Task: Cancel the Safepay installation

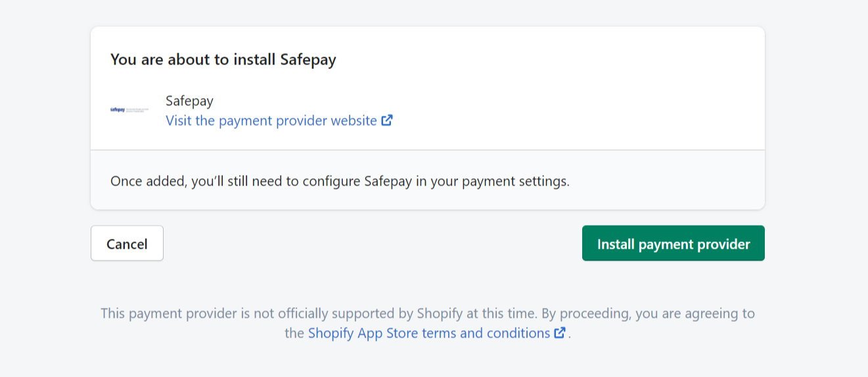Action: pos(127,243)
